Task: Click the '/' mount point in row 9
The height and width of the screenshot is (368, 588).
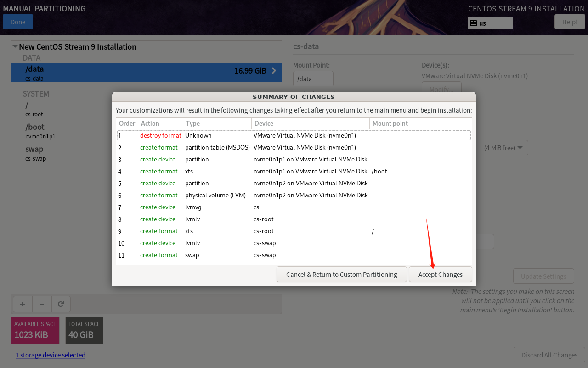Action: (373, 231)
